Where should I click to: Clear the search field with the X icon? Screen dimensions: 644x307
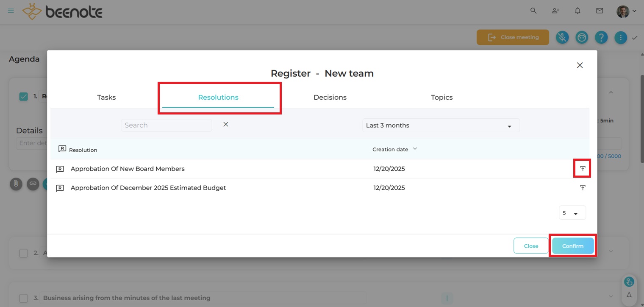pos(226,124)
